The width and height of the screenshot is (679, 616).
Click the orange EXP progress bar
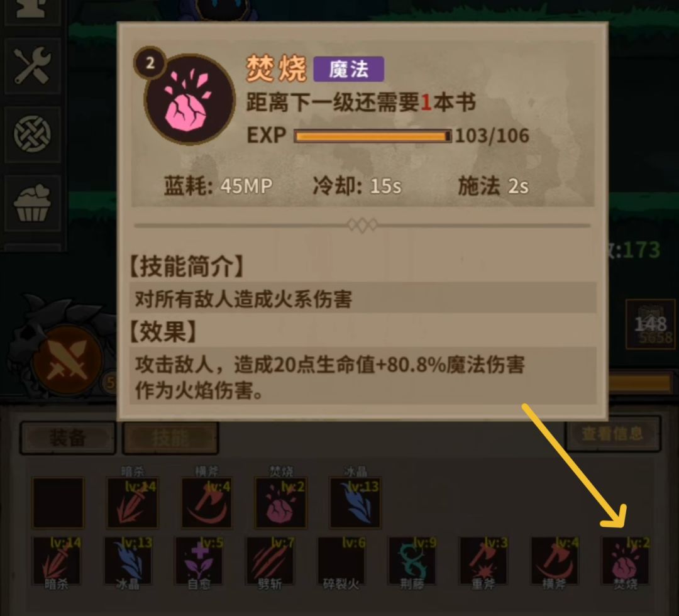pos(372,136)
